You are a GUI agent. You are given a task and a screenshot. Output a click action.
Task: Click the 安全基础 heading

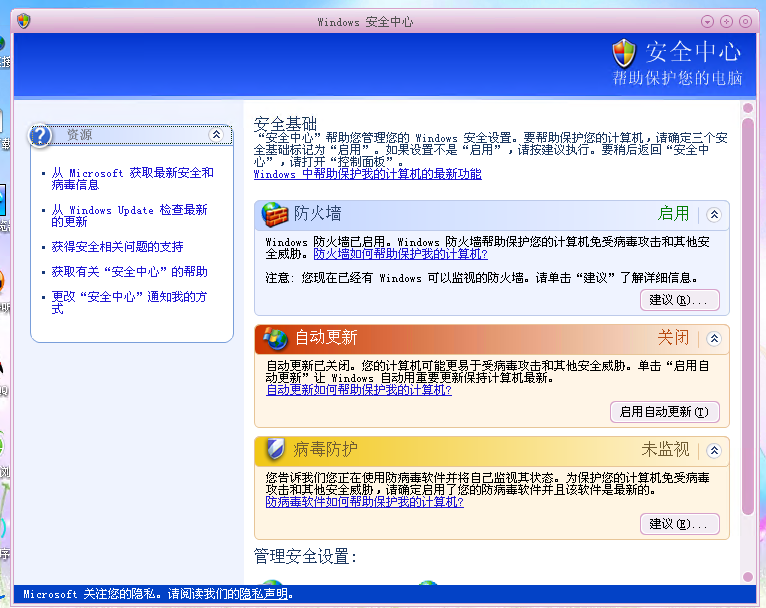pyautogui.click(x=285, y=124)
